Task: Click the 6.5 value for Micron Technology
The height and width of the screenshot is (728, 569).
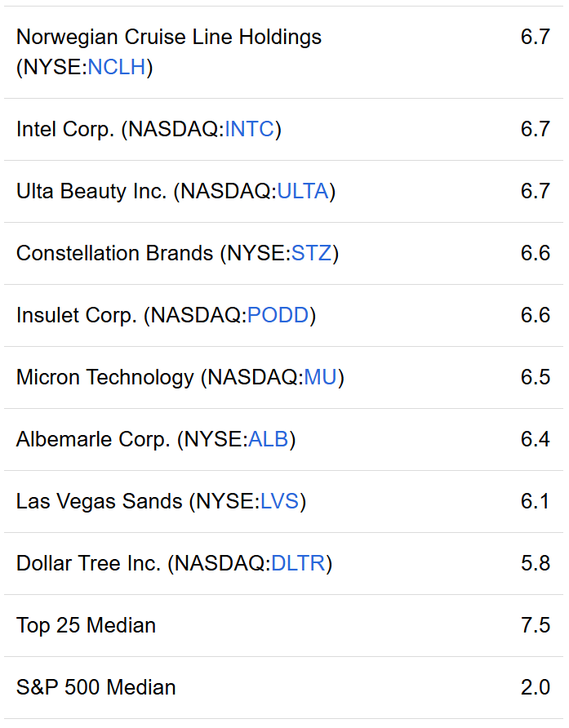Action: pos(535,377)
